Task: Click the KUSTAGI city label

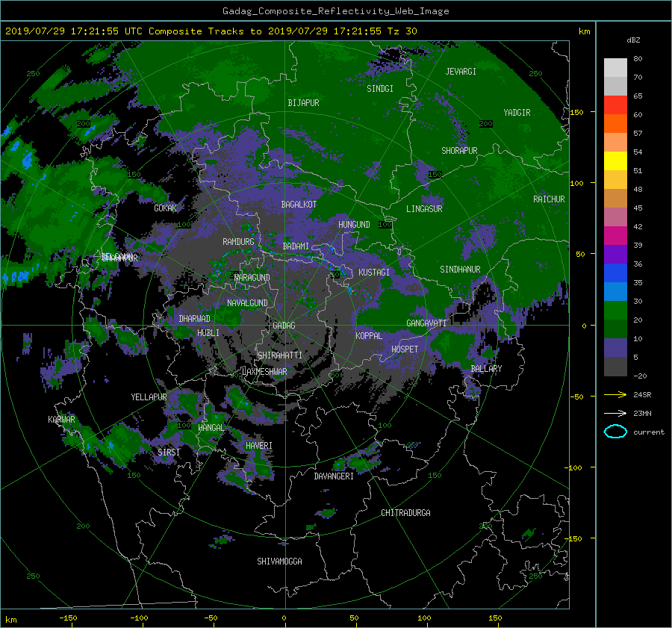Action: click(374, 273)
